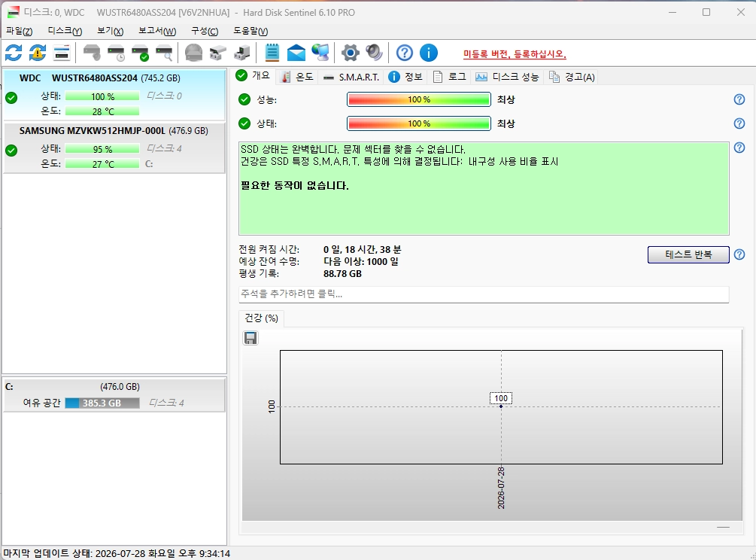Open the blue notepad report icon

(x=272, y=53)
